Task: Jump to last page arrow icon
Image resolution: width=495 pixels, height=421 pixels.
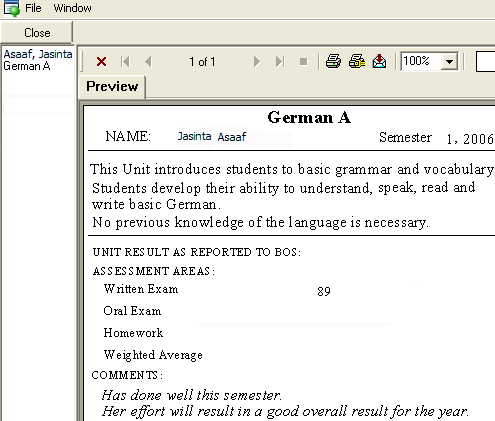Action: tap(280, 62)
